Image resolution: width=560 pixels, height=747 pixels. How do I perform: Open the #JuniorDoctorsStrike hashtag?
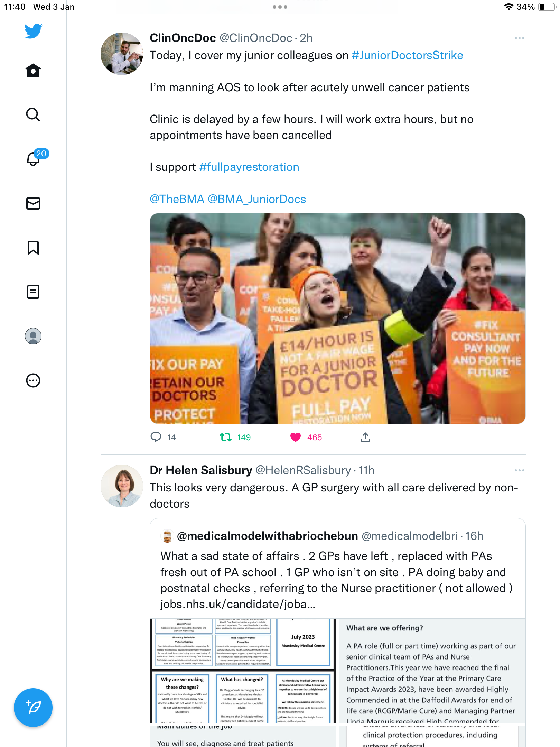(407, 55)
